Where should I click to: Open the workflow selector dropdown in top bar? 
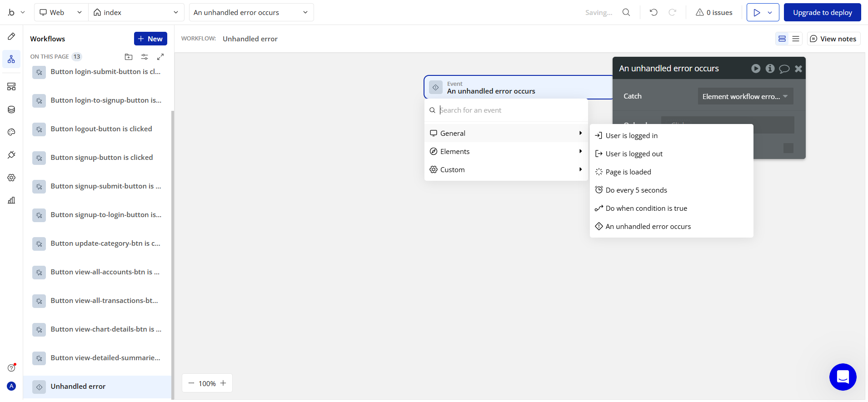[251, 12]
